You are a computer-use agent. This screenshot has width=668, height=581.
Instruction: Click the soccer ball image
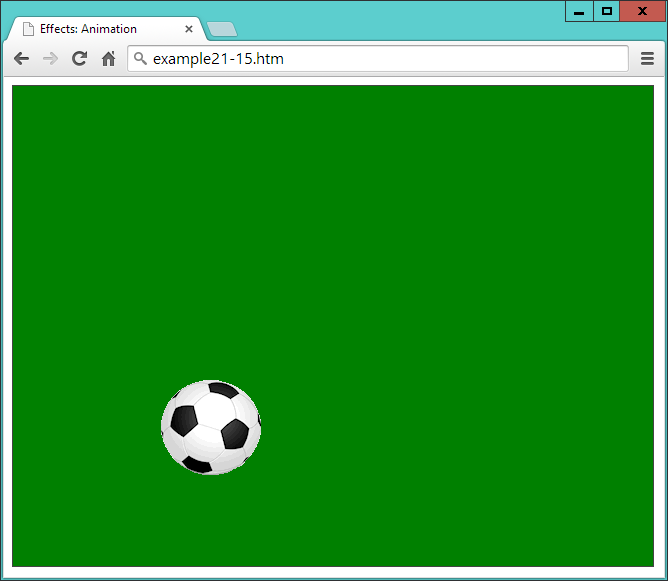click(211, 427)
